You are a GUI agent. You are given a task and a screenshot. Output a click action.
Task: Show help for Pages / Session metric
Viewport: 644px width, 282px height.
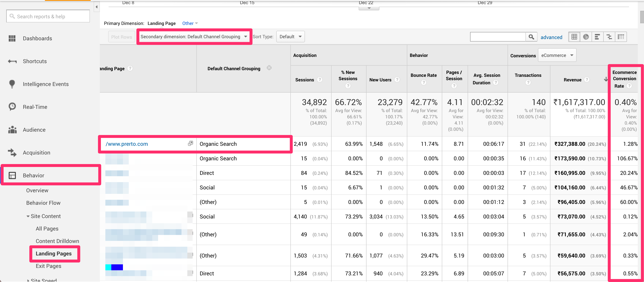point(454,86)
